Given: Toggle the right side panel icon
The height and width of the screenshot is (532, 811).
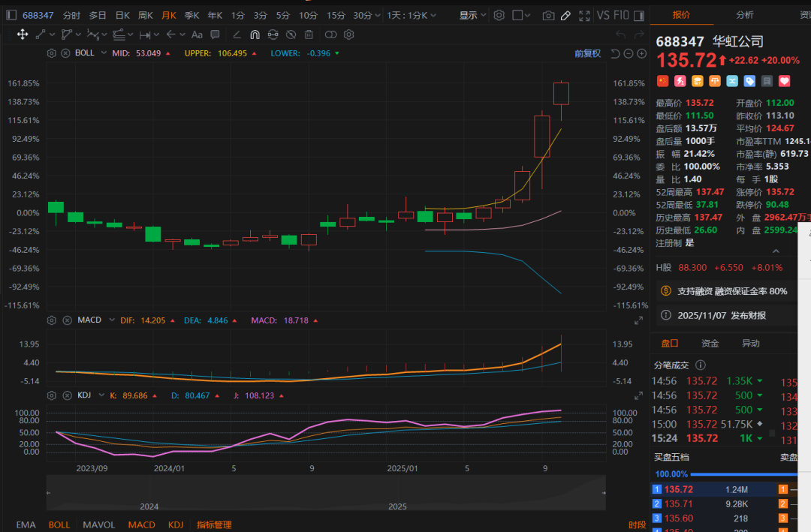Looking at the screenshot, I should point(639,16).
